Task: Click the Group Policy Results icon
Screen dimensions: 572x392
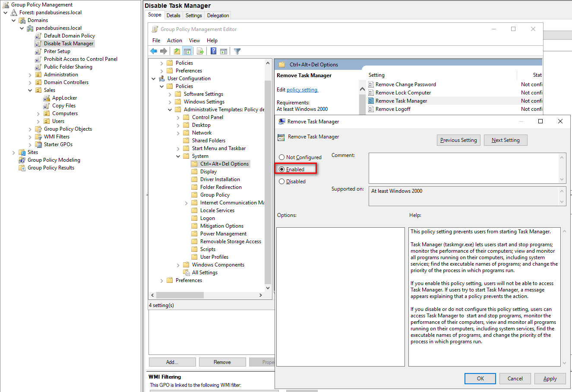Action: (x=22, y=168)
